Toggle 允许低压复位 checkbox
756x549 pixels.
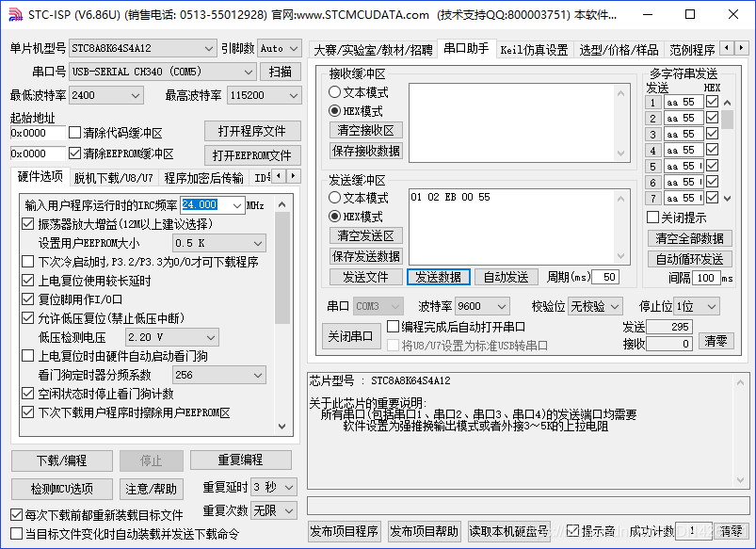click(28, 318)
